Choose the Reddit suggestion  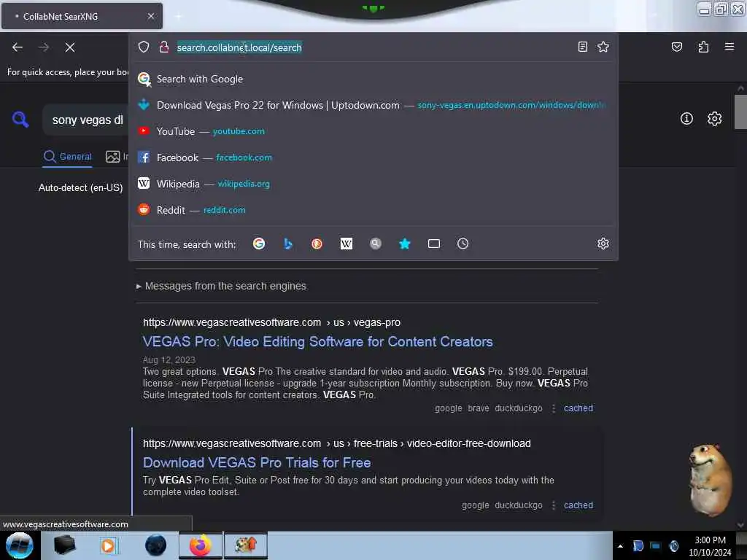tap(373, 210)
